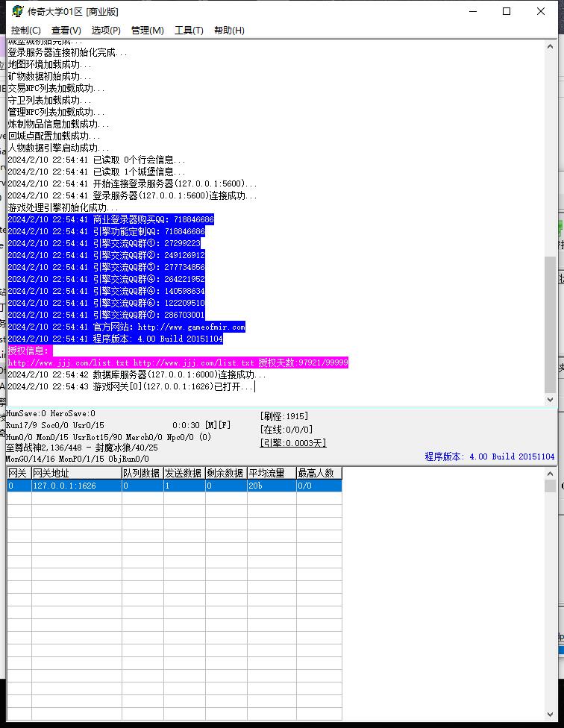564x728 pixels.
Task: Open the 帮助(H) menu
Action: [229, 30]
